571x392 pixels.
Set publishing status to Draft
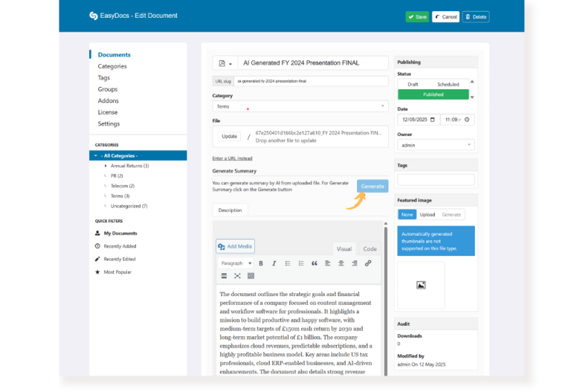click(x=413, y=85)
